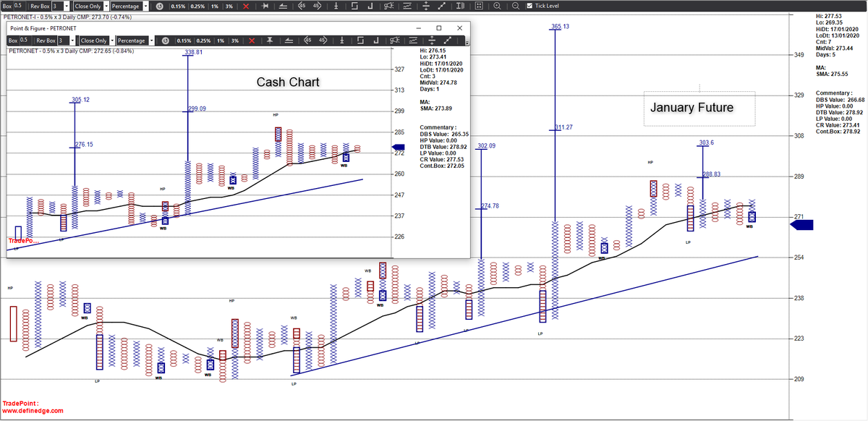The image size is (868, 421).
Task: Set box size to 0.25% in main toolbar
Action: coord(197,6)
